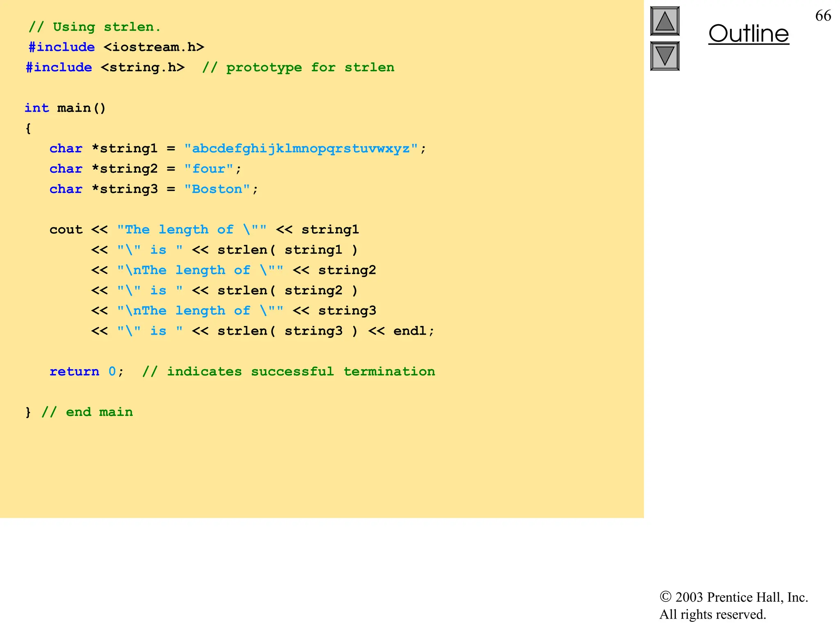Click the '#include <iostream.h>' line
Viewport: 840px width, 630px height.
tap(116, 47)
